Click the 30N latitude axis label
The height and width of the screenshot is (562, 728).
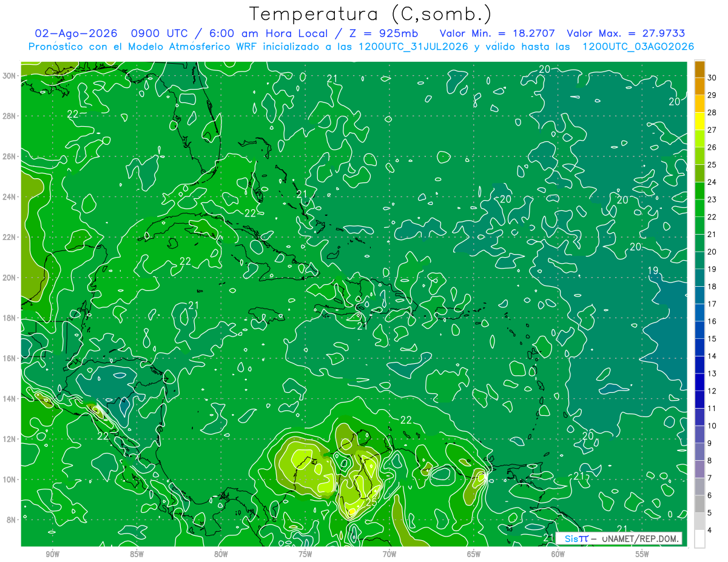click(10, 76)
